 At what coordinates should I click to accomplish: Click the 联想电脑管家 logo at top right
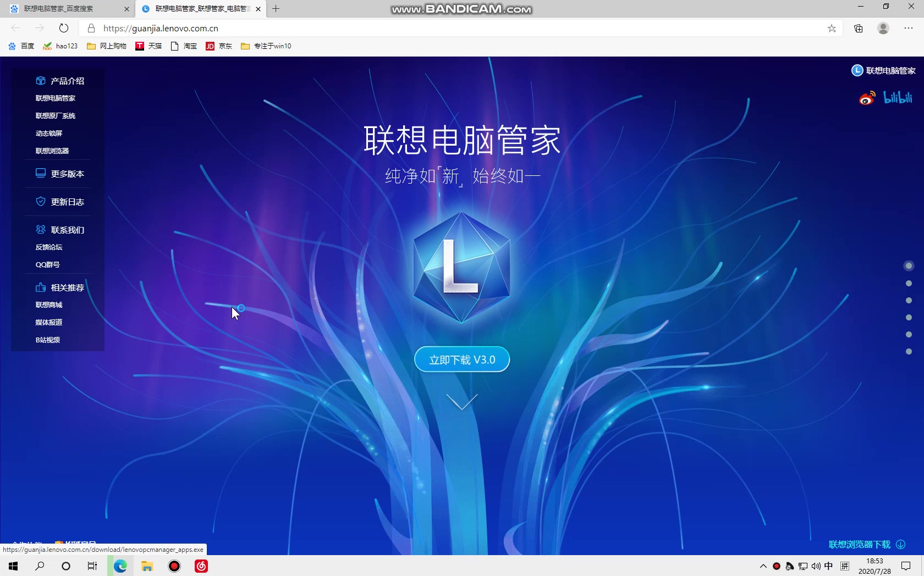click(x=883, y=70)
